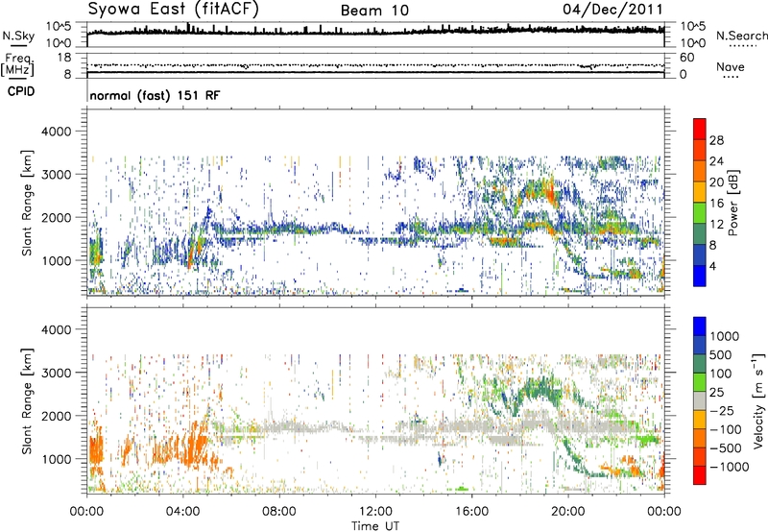
Task: Click the 08:00 time tick label
Action: pyautogui.click(x=279, y=512)
